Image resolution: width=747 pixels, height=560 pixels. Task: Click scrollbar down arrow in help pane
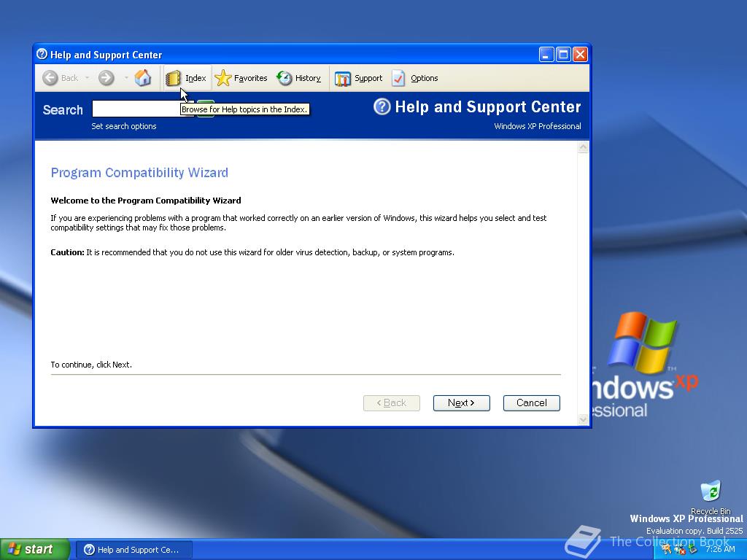tap(583, 419)
